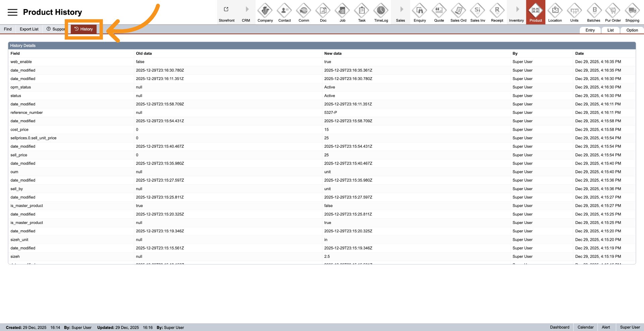The image size is (644, 331).
Task: Expand the Sales module group
Action: 400,12
